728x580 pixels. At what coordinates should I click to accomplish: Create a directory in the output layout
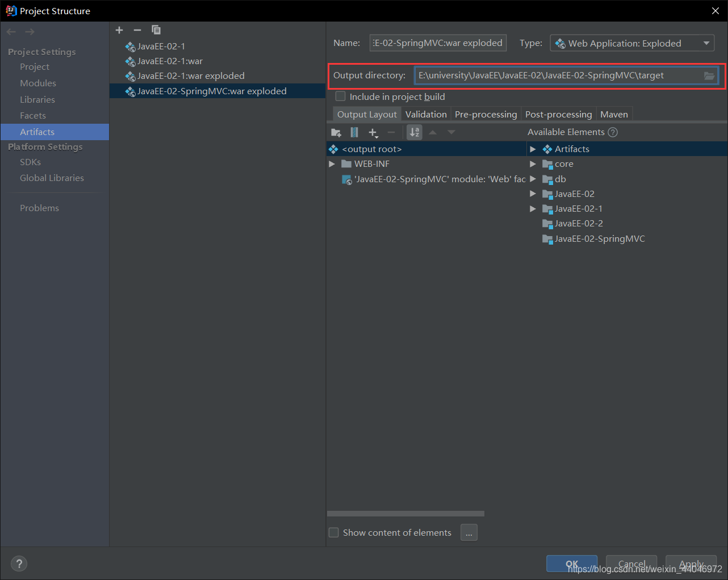click(x=336, y=132)
